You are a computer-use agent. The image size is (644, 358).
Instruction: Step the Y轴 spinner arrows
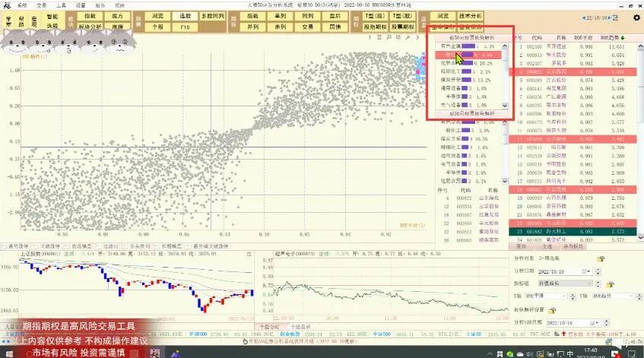639,296
